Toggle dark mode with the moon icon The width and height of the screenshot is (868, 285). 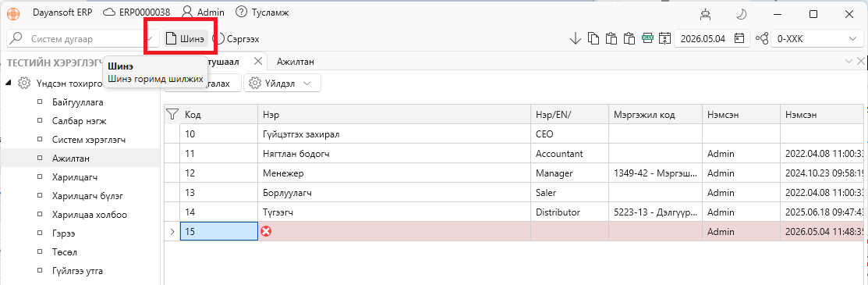pos(742,14)
